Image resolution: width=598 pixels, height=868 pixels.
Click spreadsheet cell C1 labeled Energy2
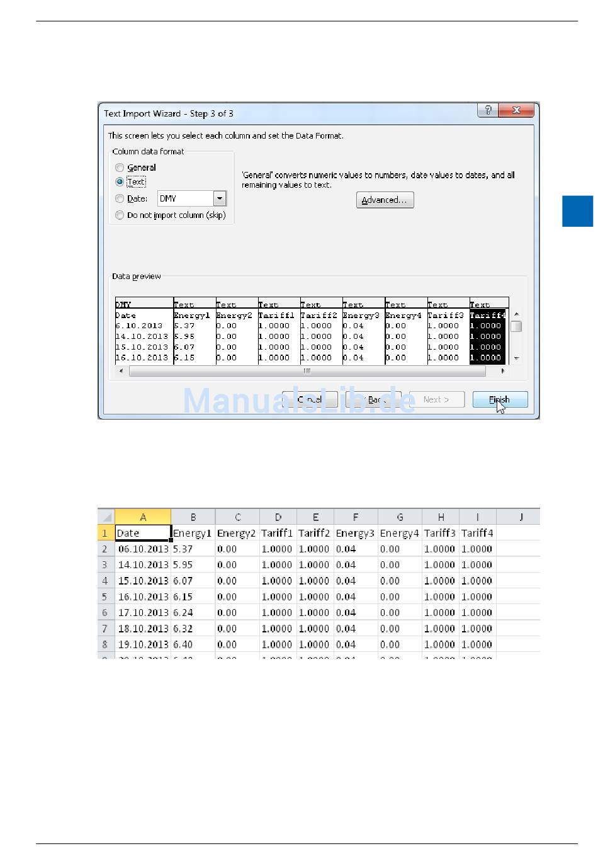[237, 533]
